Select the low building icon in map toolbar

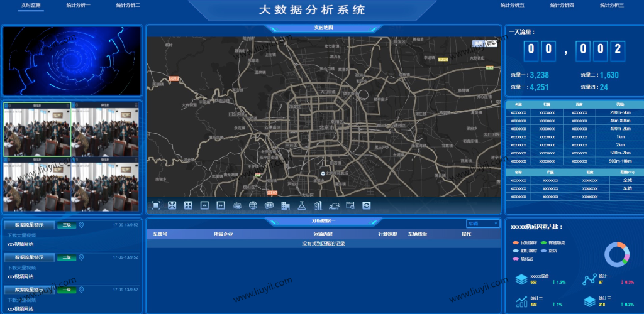tap(286, 205)
